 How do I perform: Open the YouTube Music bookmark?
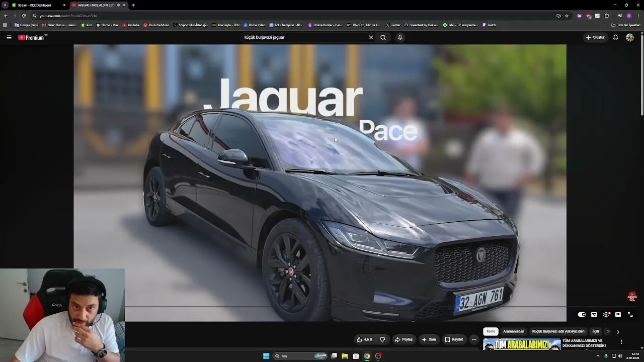pyautogui.click(x=156, y=25)
